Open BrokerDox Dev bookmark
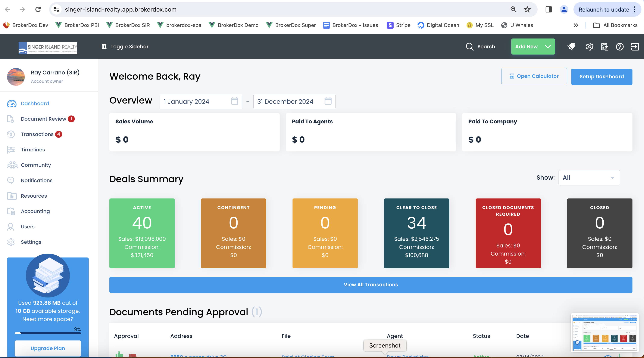 pyautogui.click(x=25, y=25)
